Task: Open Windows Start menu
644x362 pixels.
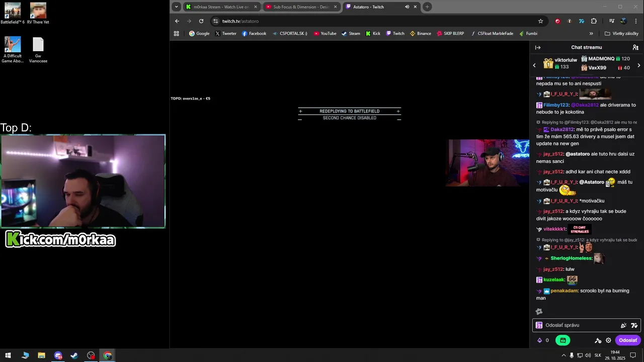Action: pos(8,355)
